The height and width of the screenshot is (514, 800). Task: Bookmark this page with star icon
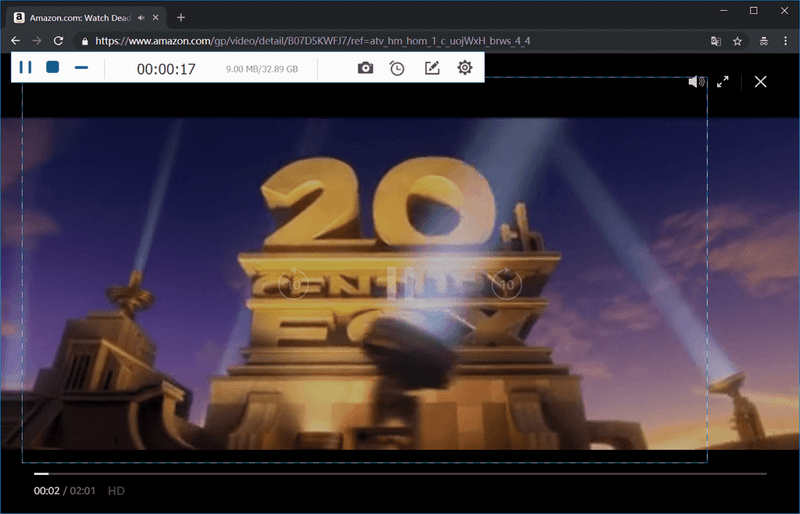point(737,41)
